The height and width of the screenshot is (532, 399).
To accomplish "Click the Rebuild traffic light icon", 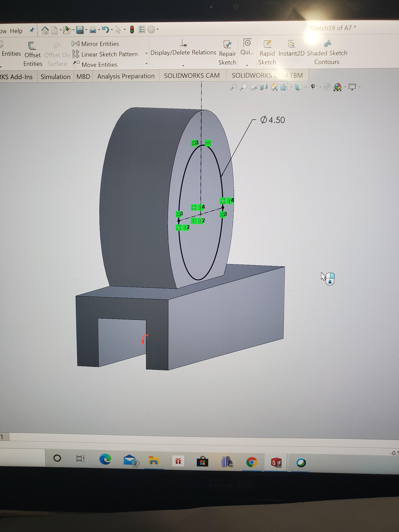I will pyautogui.click(x=132, y=30).
